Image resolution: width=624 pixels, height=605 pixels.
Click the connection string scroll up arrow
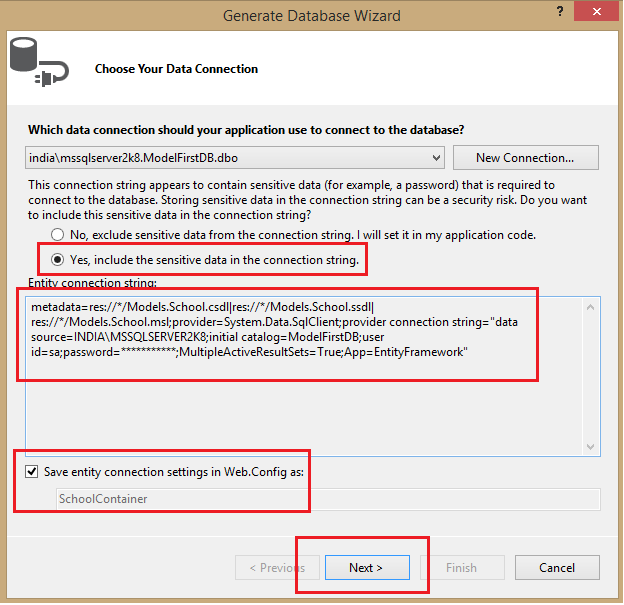[590, 305]
